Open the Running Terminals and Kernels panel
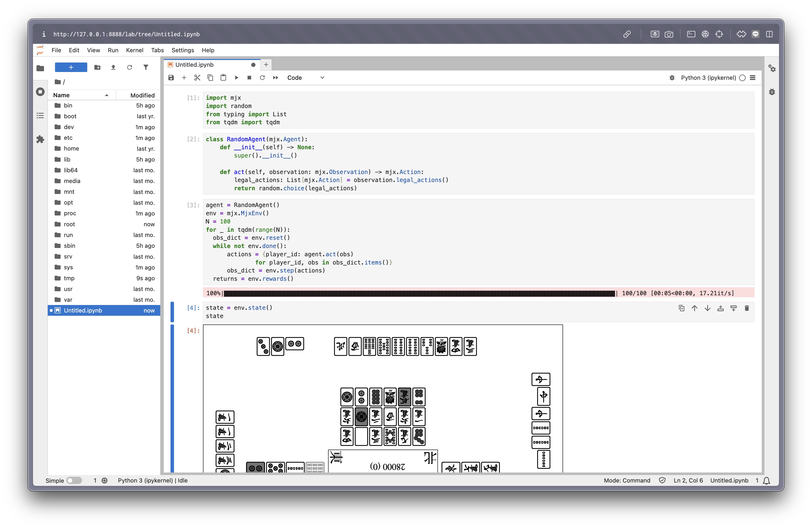 point(40,92)
